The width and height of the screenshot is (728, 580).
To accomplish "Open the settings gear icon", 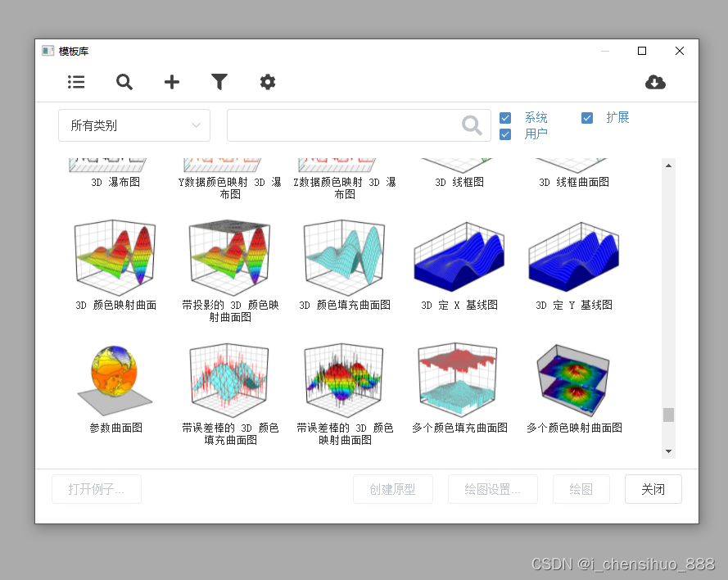I will [268, 82].
